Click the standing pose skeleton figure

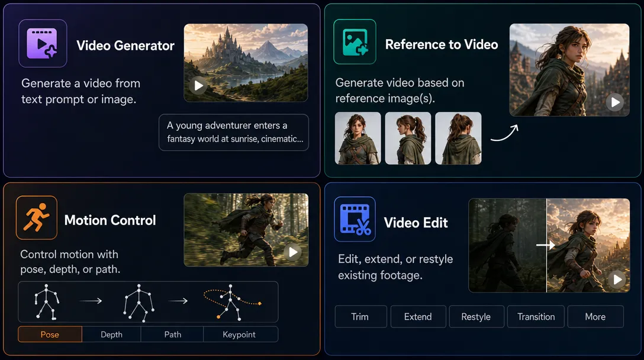click(x=46, y=301)
